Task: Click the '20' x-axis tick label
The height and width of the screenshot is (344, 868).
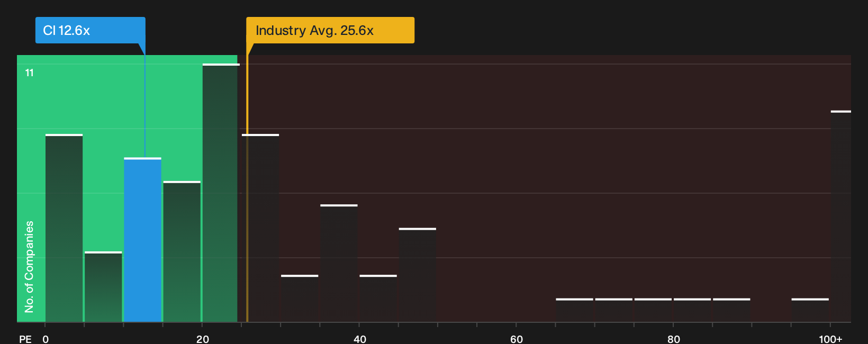Action: [x=203, y=339]
